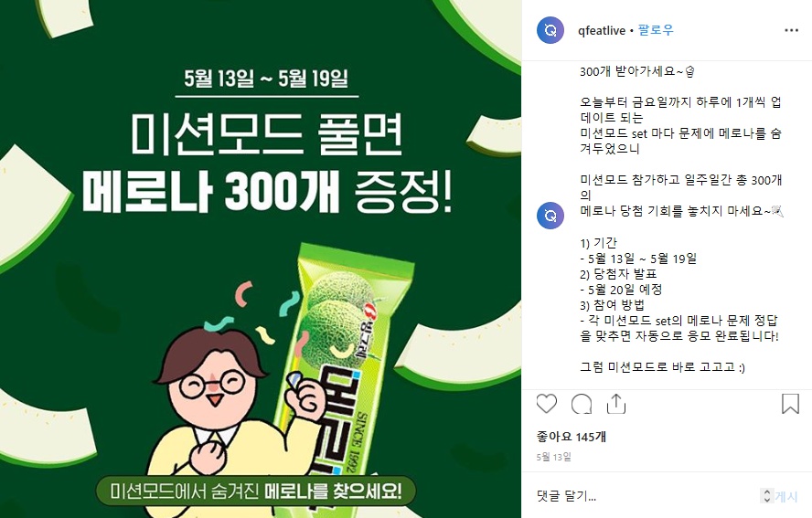
Task: Share the post with share icon
Action: coord(616,404)
